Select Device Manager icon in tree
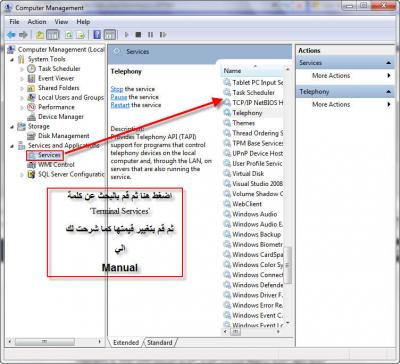This screenshot has width=400, height=364. pyautogui.click(x=31, y=117)
